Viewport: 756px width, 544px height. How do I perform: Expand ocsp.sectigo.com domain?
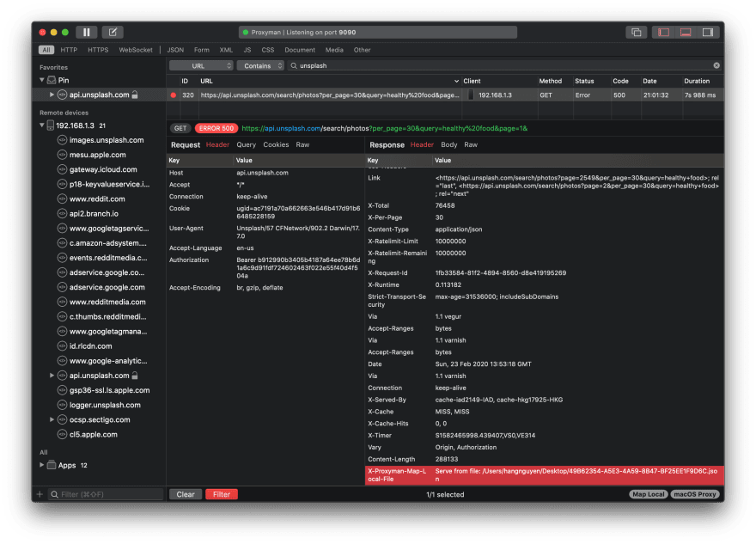(52, 419)
